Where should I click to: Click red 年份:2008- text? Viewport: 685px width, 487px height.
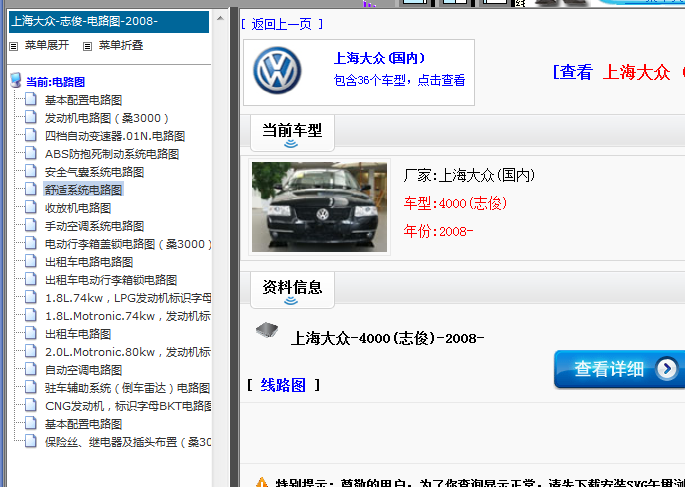tap(438, 231)
